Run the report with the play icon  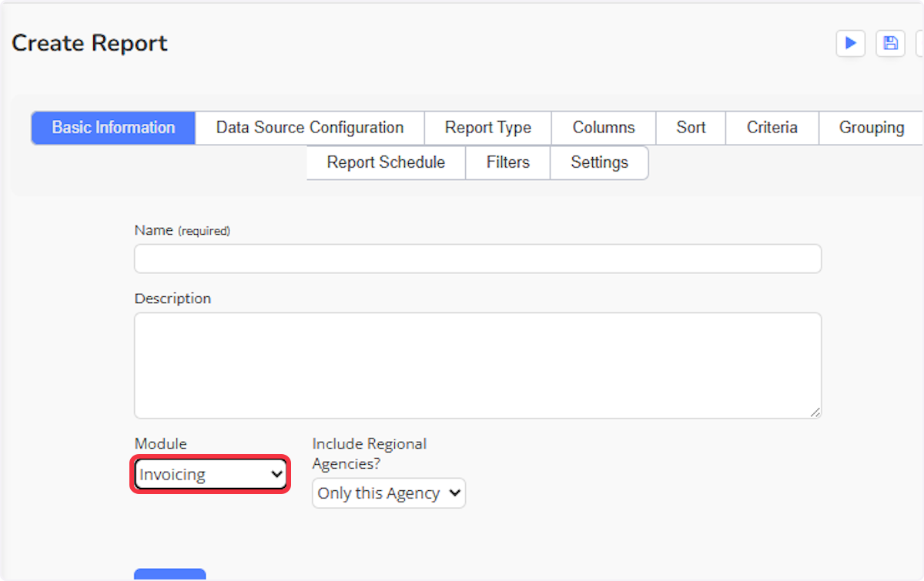tap(851, 43)
